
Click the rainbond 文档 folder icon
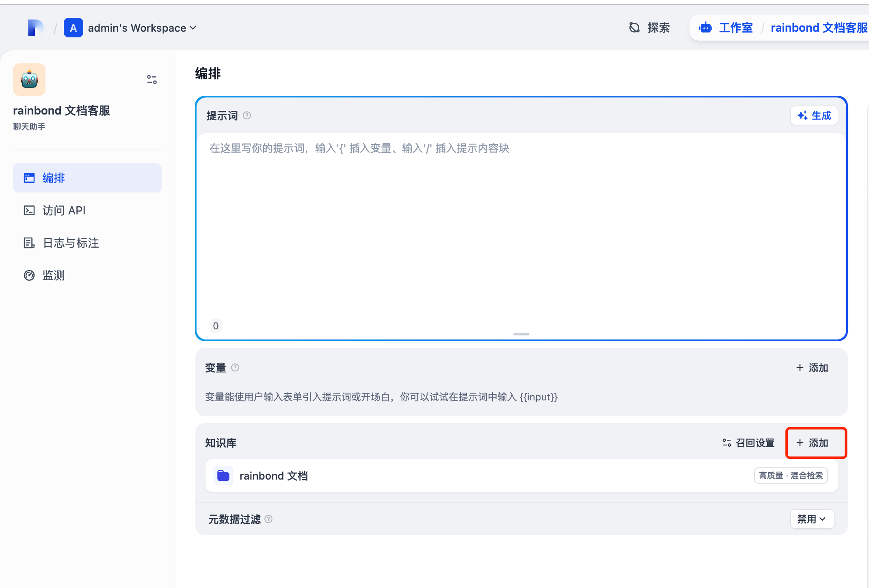click(223, 476)
